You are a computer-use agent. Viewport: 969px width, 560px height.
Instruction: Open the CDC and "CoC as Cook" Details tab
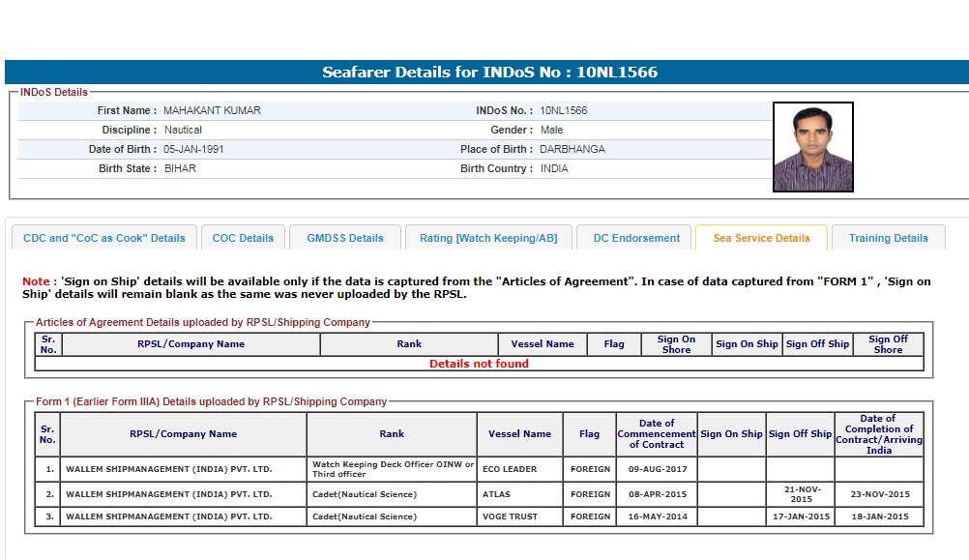pyautogui.click(x=104, y=238)
